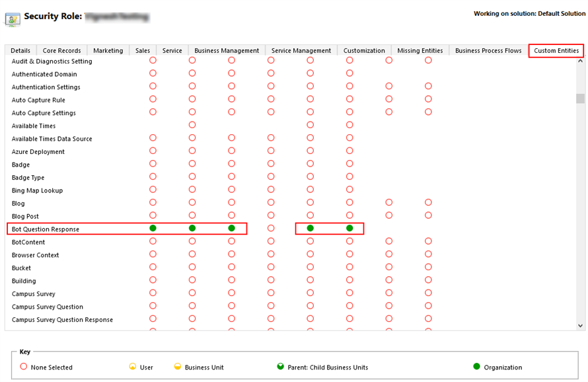Open the Core Records tab

point(61,50)
